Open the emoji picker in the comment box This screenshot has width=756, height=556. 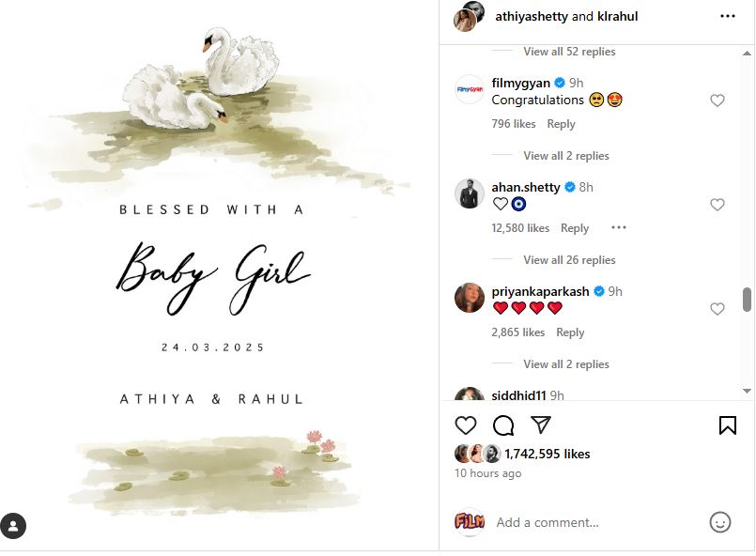(718, 522)
